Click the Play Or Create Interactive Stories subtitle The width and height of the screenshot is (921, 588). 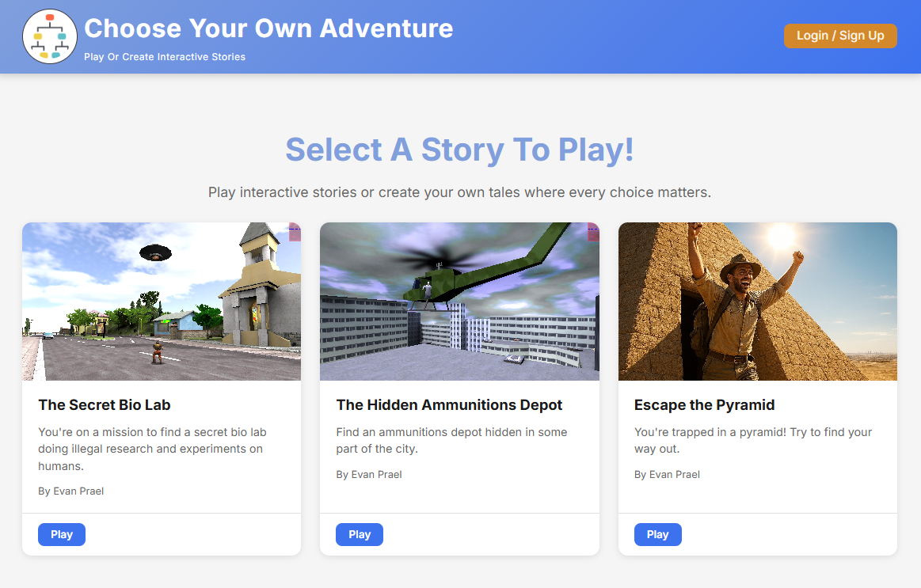164,56
